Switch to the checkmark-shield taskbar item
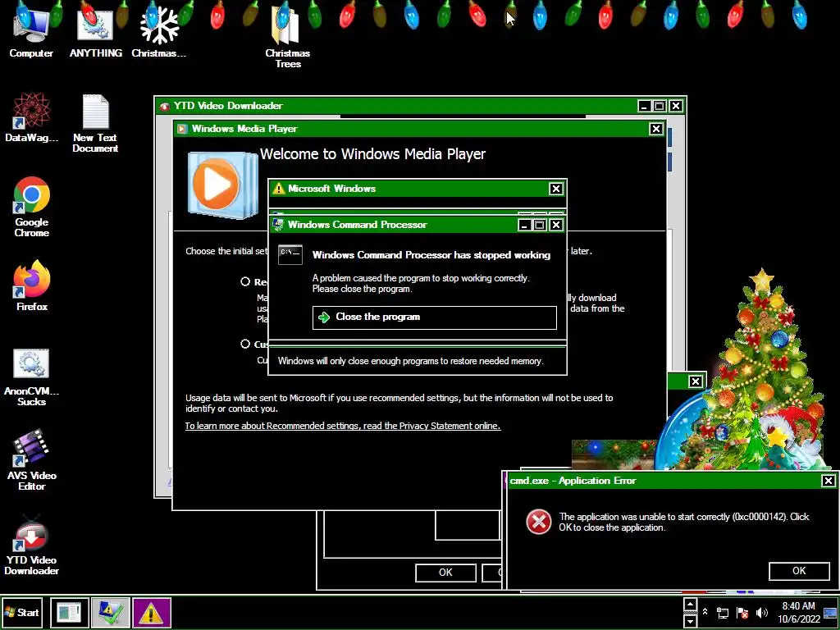 (111, 612)
